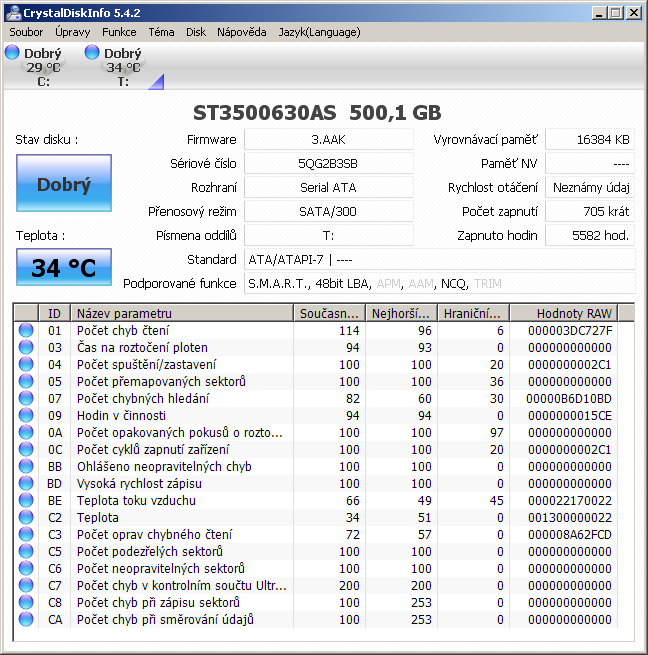Screen dimensions: 648x655
Task: Maximize the CrystalDiskInfo window
Action: click(x=616, y=13)
